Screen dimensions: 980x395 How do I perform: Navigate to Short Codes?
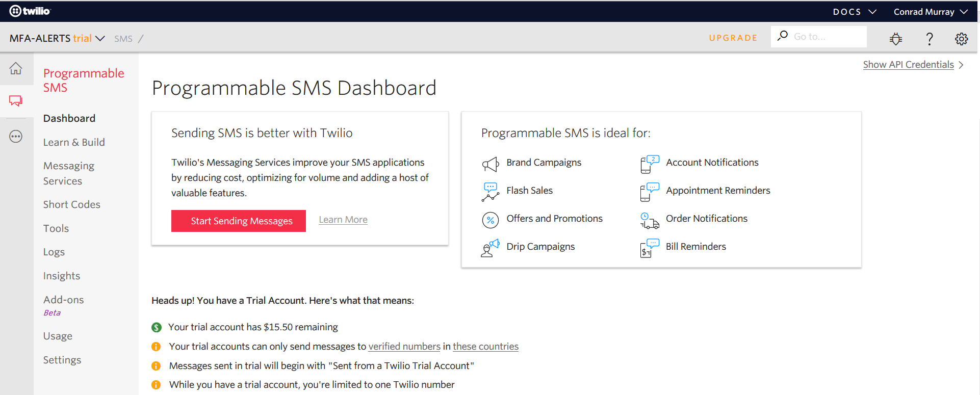(72, 204)
